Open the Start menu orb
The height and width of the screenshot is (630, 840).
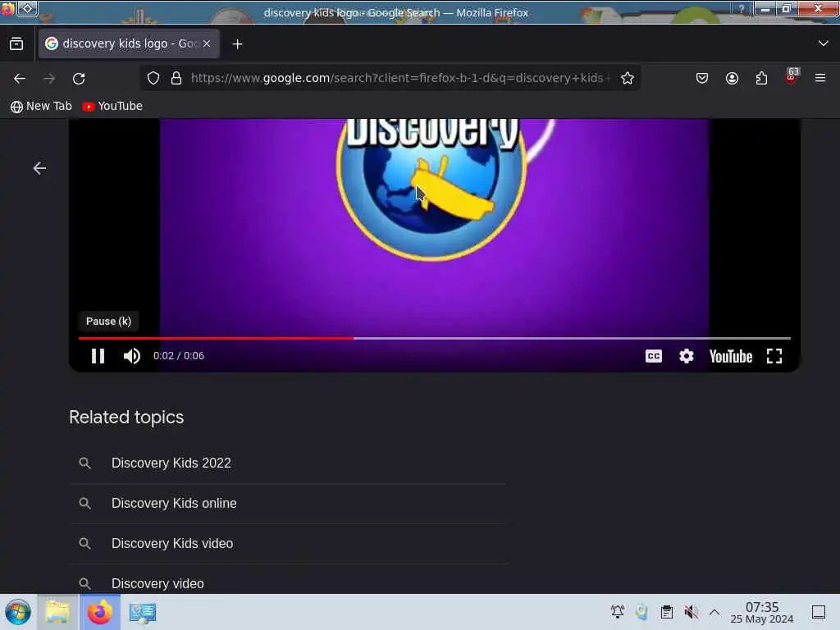pyautogui.click(x=18, y=612)
